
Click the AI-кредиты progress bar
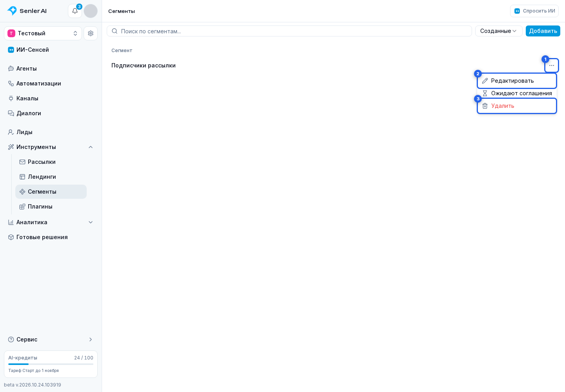[51, 364]
